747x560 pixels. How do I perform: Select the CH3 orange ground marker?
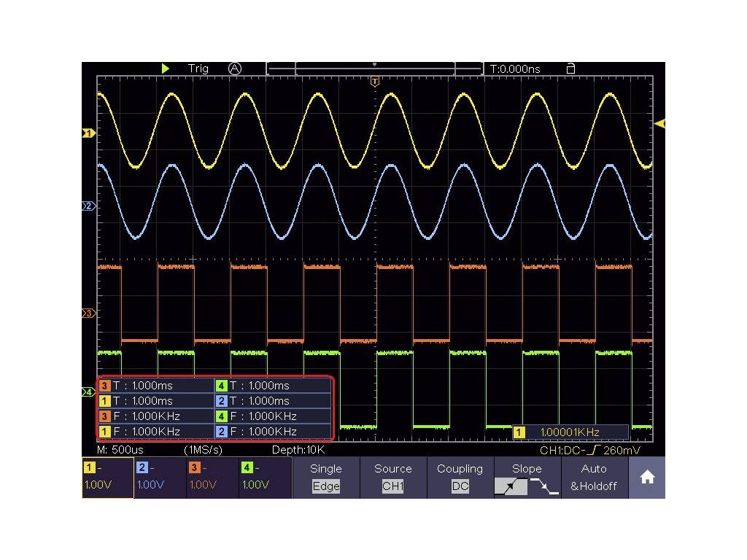(88, 314)
